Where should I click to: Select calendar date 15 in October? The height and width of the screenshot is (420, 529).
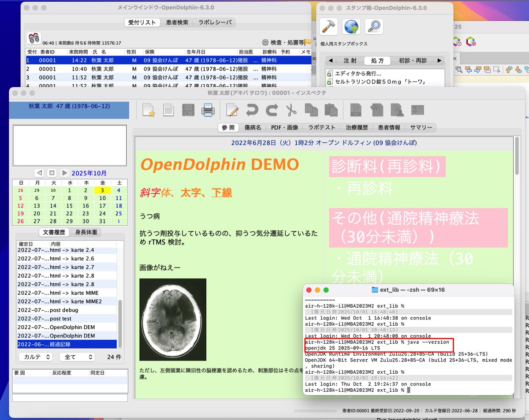point(70,206)
